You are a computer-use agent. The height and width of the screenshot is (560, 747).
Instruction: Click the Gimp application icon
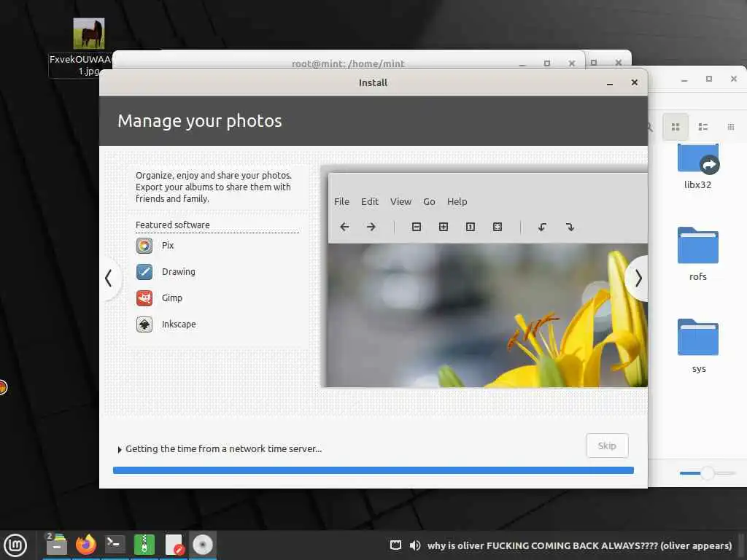click(144, 298)
